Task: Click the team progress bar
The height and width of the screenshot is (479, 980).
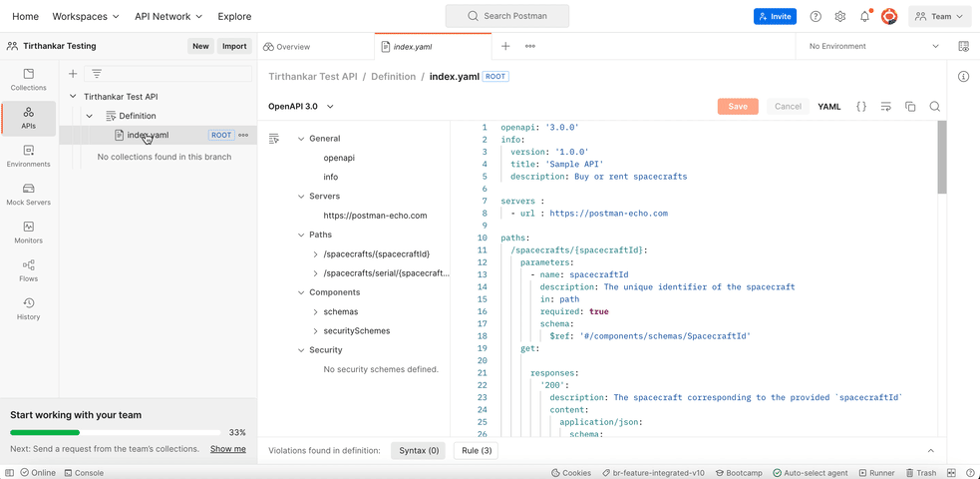Action: point(115,432)
